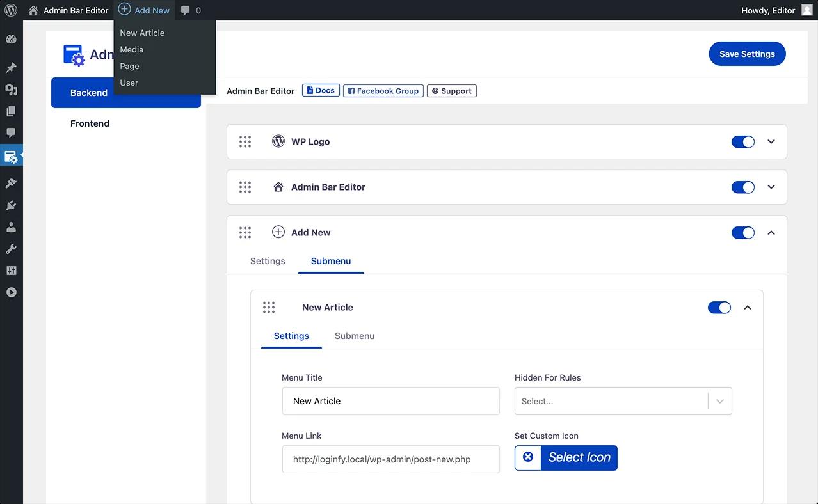Switch to the Frontend tab

pyautogui.click(x=89, y=123)
